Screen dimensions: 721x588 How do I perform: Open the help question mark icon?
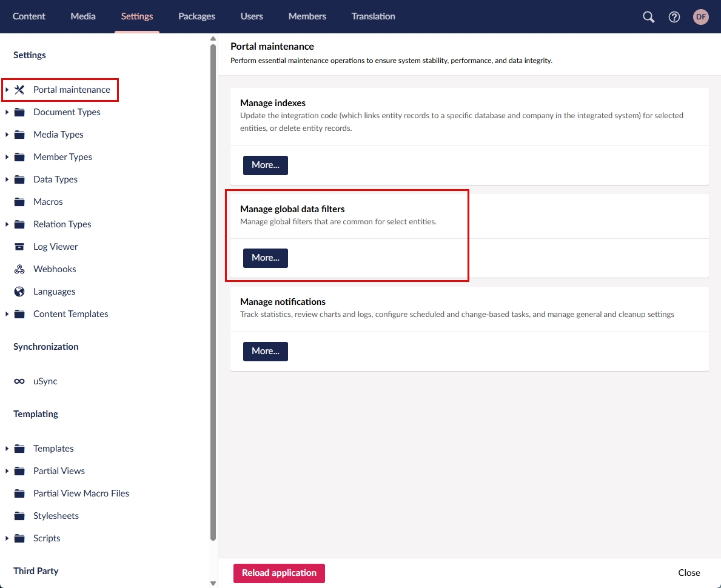click(x=674, y=17)
